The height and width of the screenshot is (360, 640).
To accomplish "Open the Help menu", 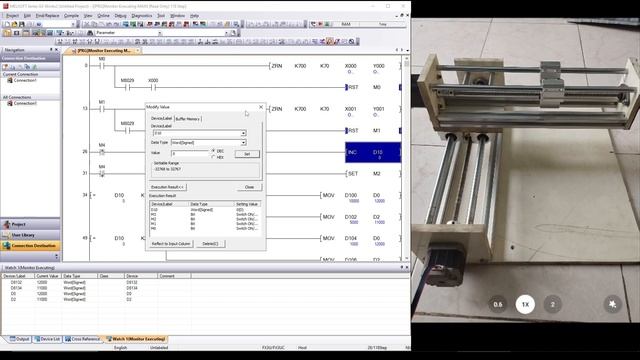I will click(x=194, y=16).
